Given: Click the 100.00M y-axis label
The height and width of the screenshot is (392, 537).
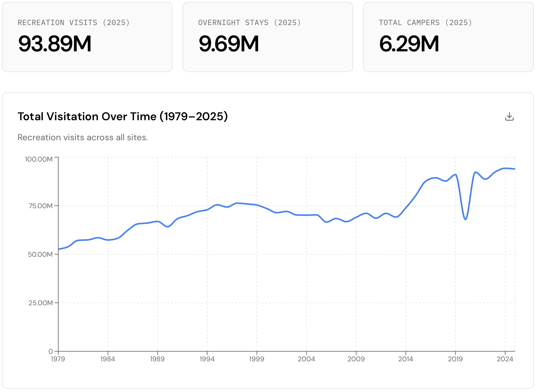Looking at the screenshot, I should (x=39, y=159).
